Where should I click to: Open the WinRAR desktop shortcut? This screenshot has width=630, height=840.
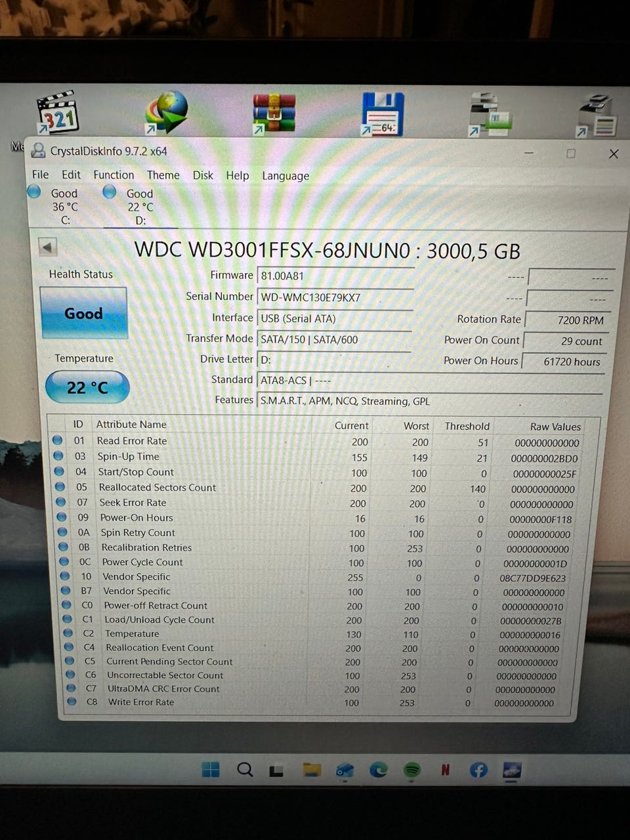click(x=274, y=114)
